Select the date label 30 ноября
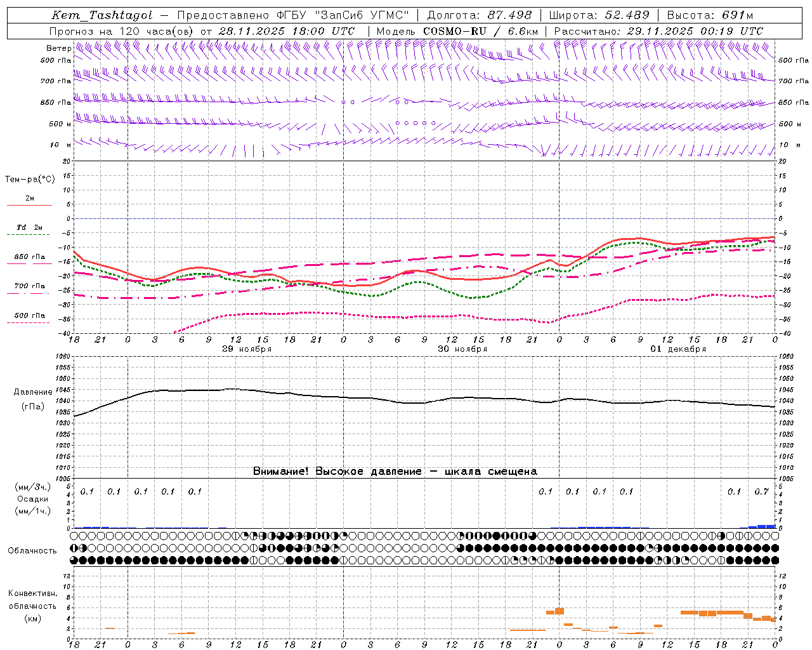This screenshot has width=812, height=650. (462, 349)
